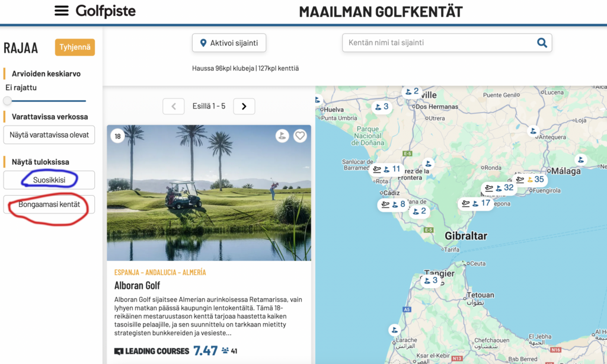This screenshot has height=364, width=607.
Task: Mark Alboran Golf as favorite with heart icon
Action: (300, 136)
